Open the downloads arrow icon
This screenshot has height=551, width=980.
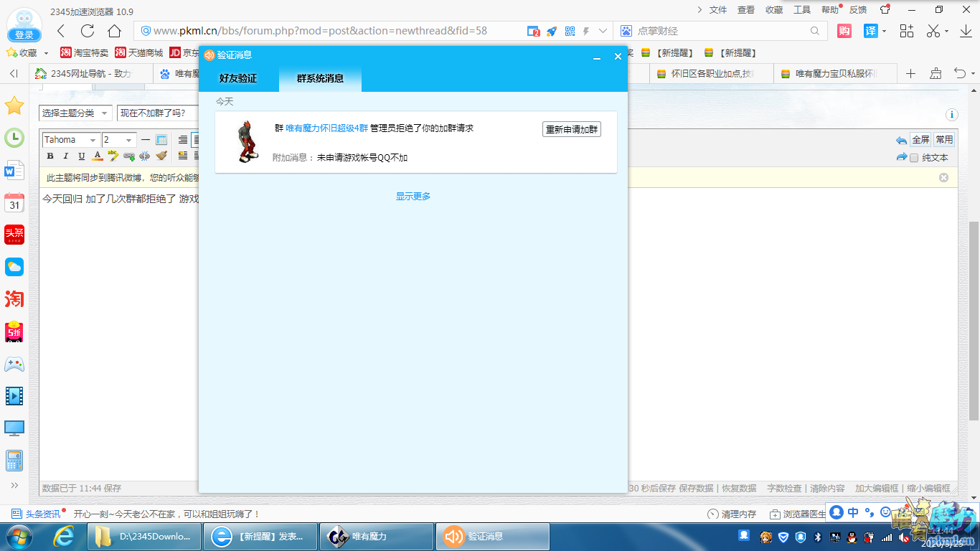coord(964,31)
